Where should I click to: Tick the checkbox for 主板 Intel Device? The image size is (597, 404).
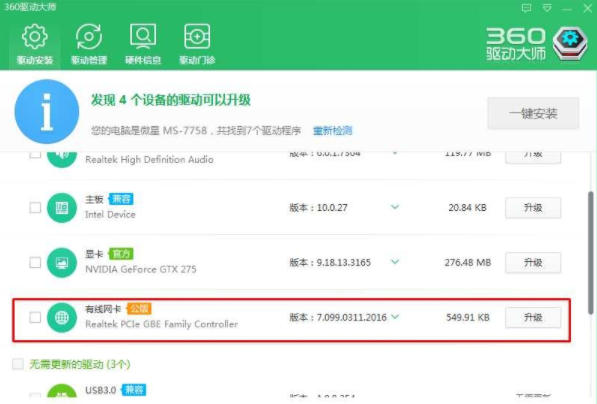coord(35,208)
